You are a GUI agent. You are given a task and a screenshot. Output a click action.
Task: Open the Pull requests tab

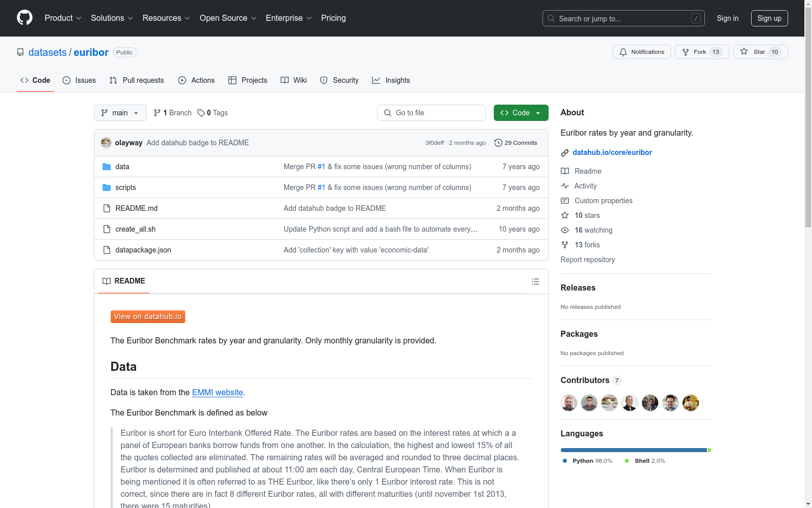[137, 80]
